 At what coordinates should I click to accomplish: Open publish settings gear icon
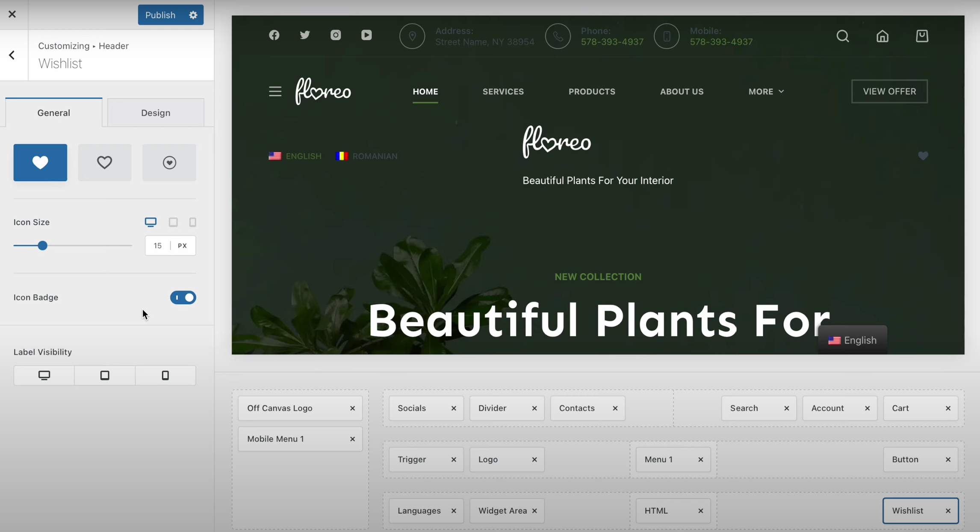(x=193, y=15)
